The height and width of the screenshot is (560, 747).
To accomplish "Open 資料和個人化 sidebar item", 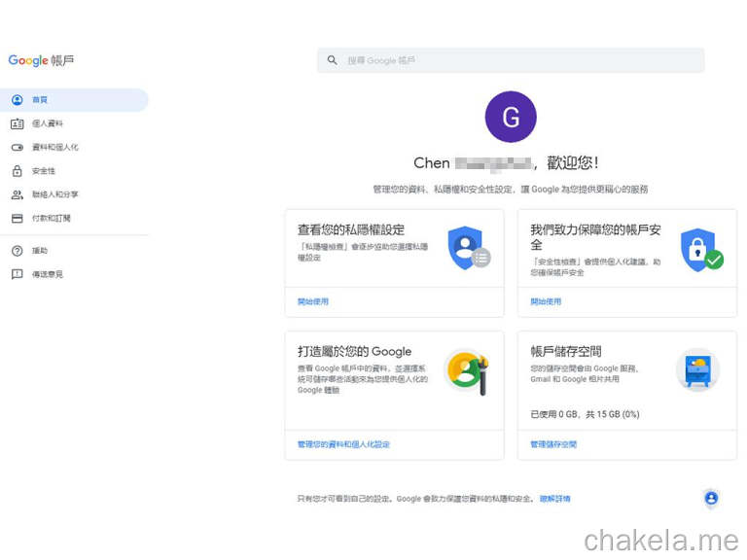I will (x=74, y=147).
